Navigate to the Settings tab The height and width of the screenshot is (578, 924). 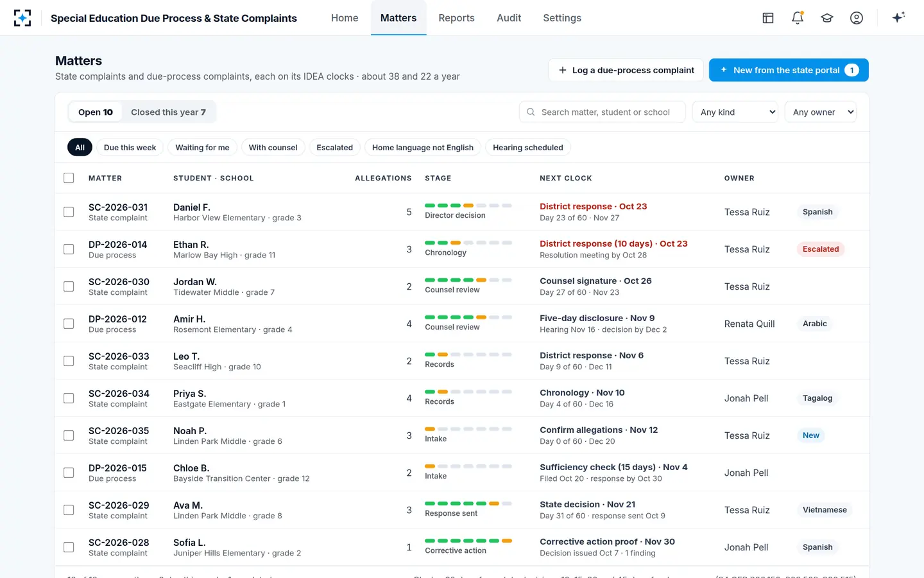(x=562, y=18)
